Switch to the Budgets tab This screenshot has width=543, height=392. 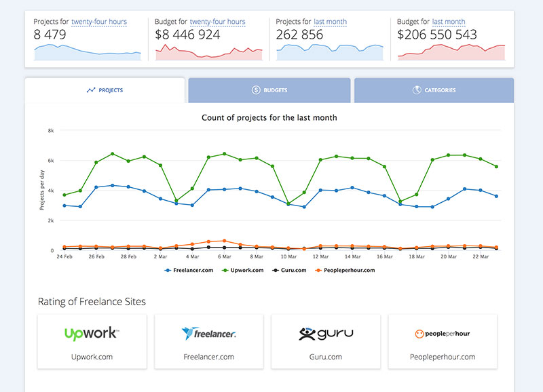pos(269,90)
